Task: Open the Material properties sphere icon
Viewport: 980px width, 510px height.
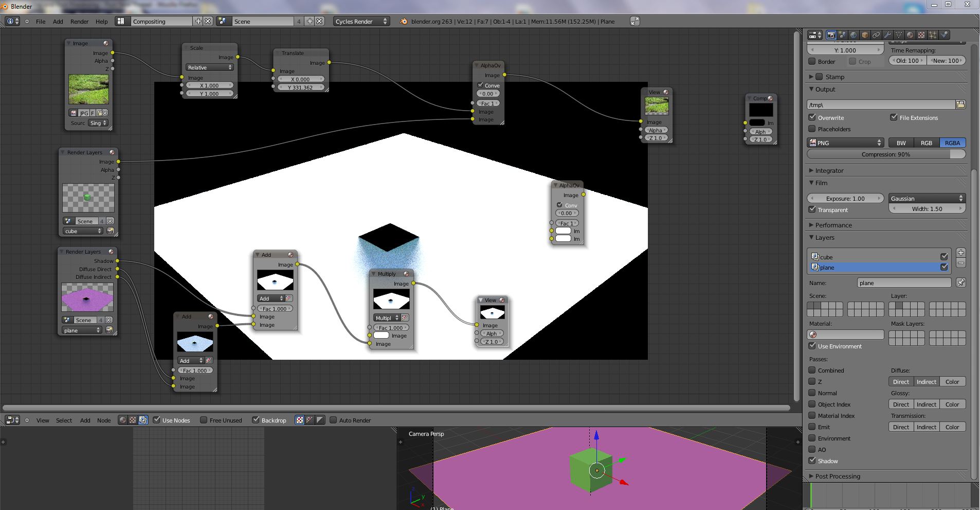Action: (x=910, y=35)
